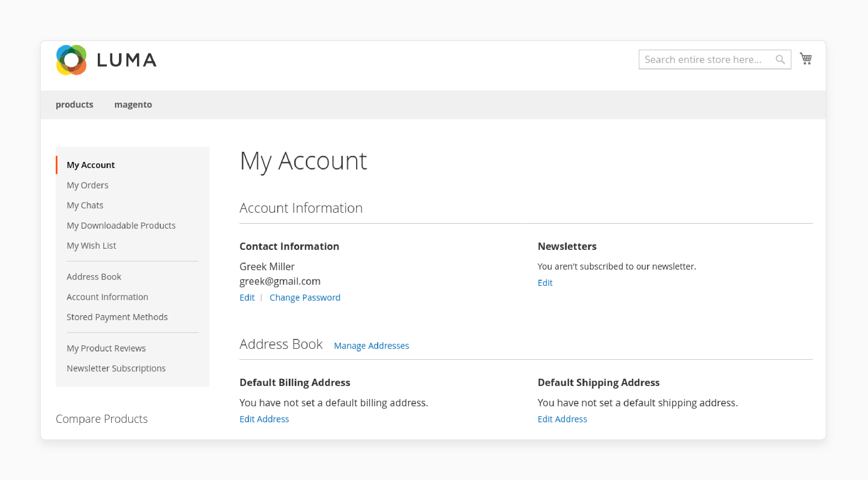This screenshot has height=480, width=868.
Task: Click the name Greek Miller
Action: coord(267,266)
